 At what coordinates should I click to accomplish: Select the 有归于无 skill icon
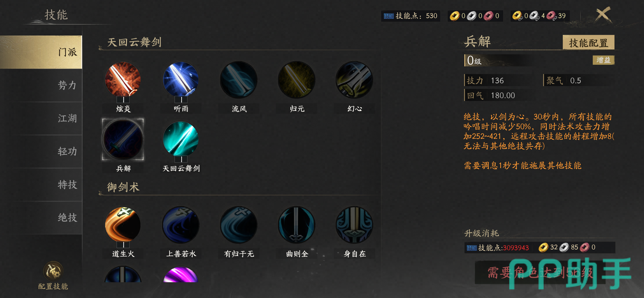tap(239, 225)
